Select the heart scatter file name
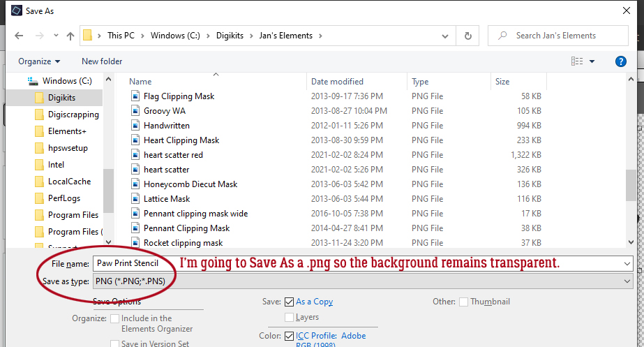Screen dimensions: 644x347 pos(166,170)
